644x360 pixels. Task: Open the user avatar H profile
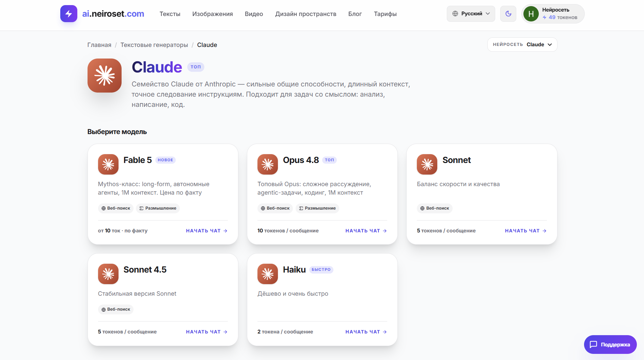tap(531, 14)
